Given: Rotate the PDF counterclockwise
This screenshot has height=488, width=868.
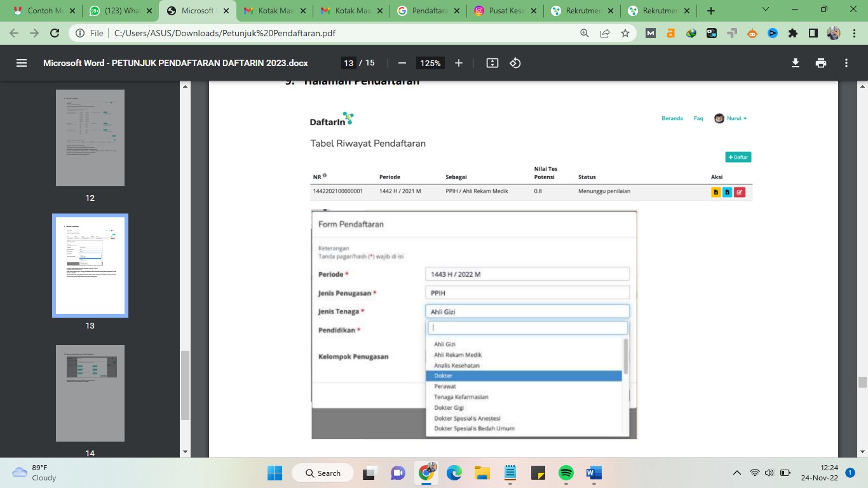Looking at the screenshot, I should click(515, 63).
